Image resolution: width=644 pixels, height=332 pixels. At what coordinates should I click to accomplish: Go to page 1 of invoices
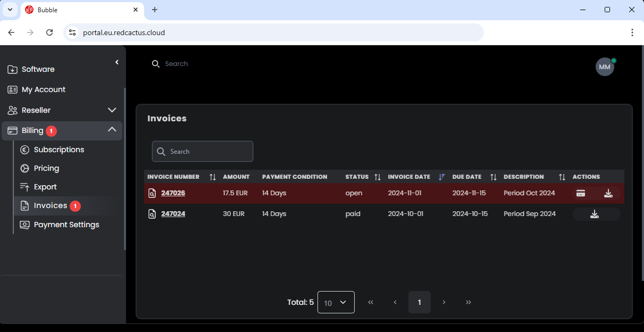click(419, 302)
